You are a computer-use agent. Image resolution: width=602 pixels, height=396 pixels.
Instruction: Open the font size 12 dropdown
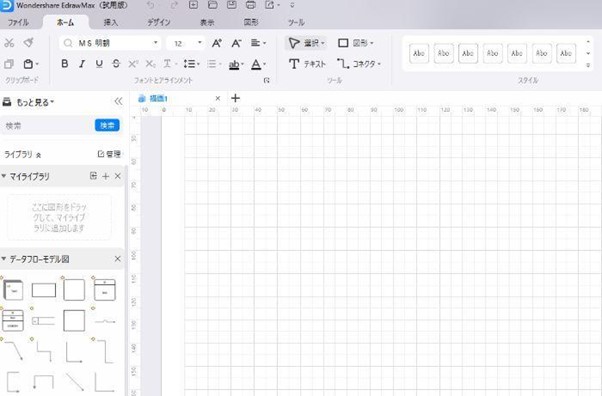pos(200,43)
